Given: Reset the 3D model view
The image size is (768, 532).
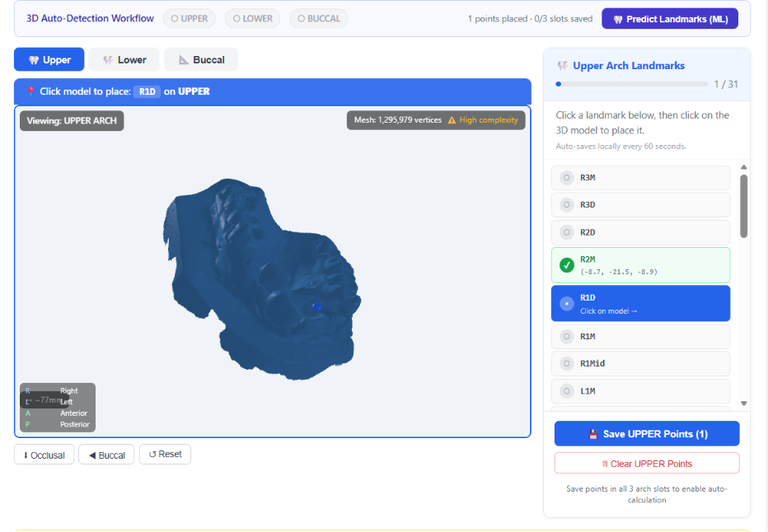Looking at the screenshot, I should [x=165, y=455].
